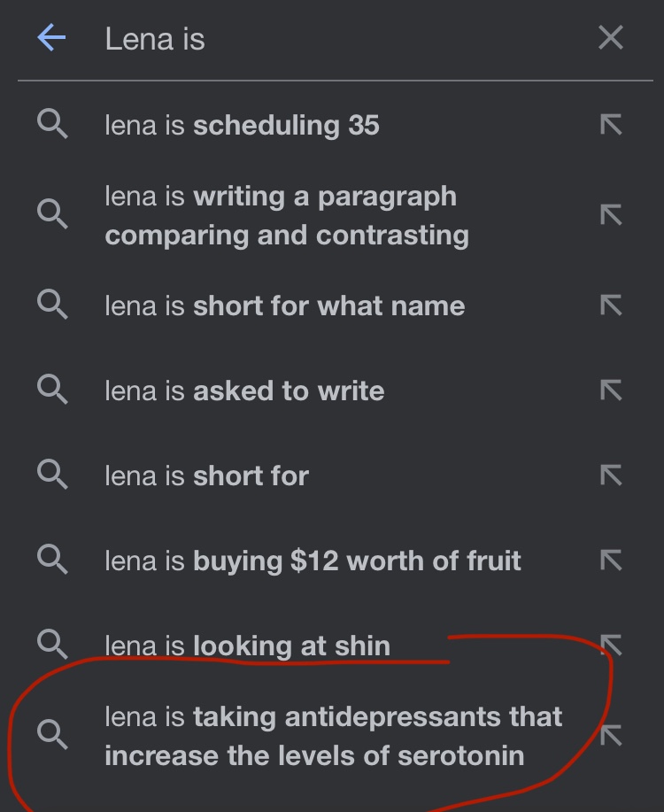Click the search box containing "Lena is"
Image resolution: width=664 pixels, height=812 pixels.
point(336,39)
